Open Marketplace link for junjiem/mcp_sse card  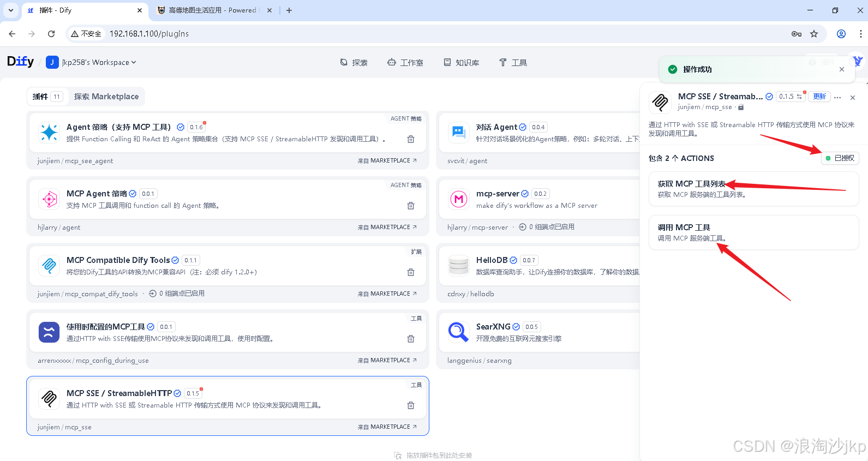pos(387,427)
